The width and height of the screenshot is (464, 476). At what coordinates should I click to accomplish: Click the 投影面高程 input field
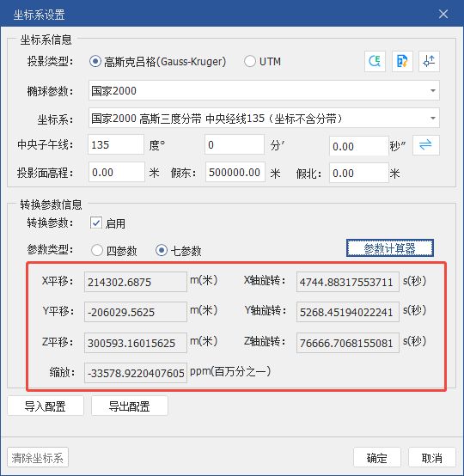[117, 172]
